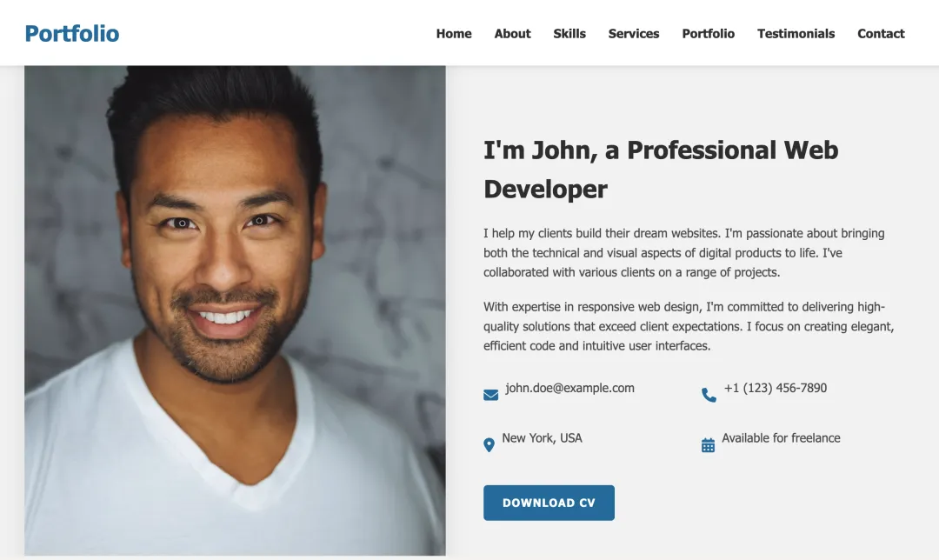
Task: Open the Testimonials nav link
Action: [x=796, y=34]
